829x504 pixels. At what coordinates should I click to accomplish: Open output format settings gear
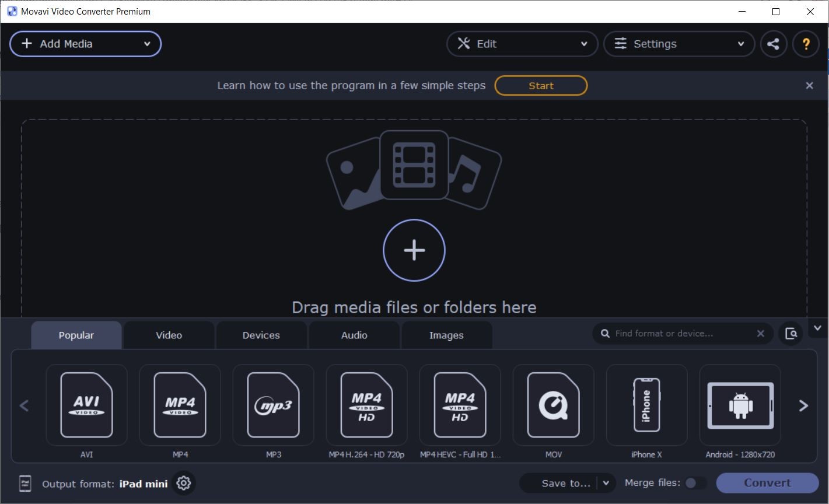click(184, 483)
